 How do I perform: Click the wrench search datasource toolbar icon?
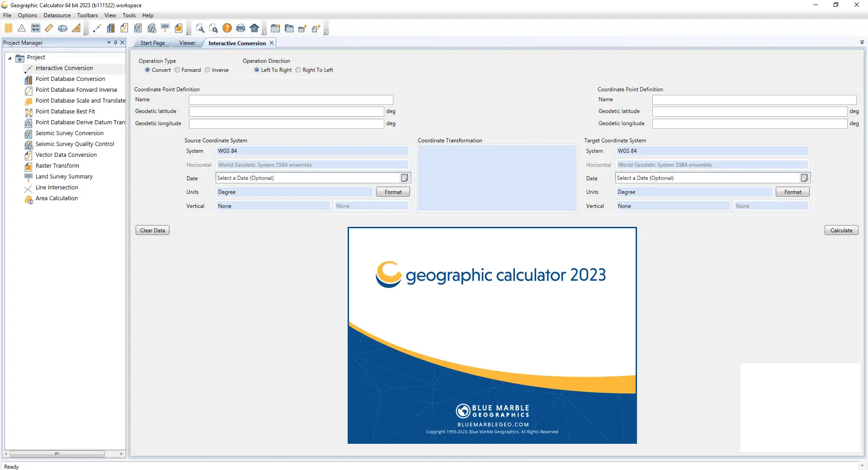[x=200, y=28]
